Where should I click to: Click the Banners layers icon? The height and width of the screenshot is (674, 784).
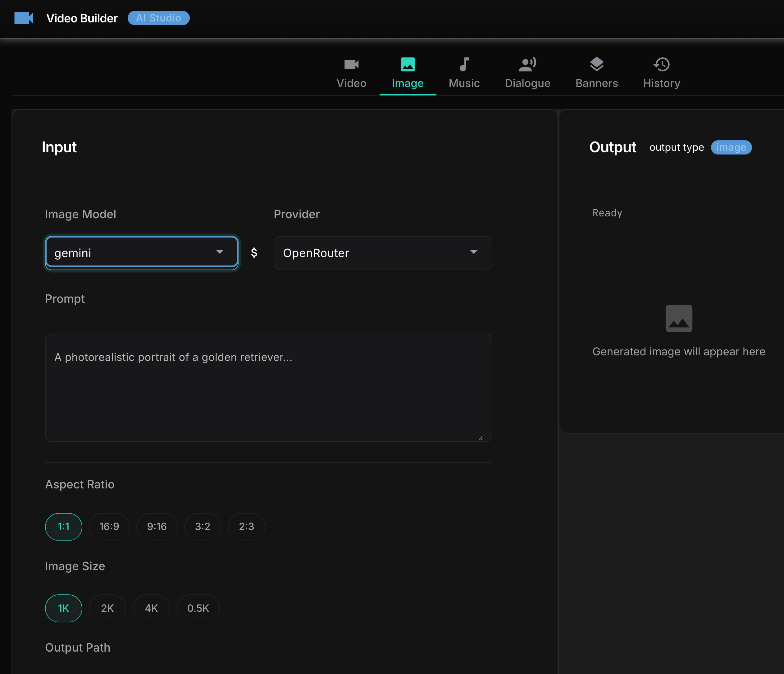pyautogui.click(x=596, y=64)
